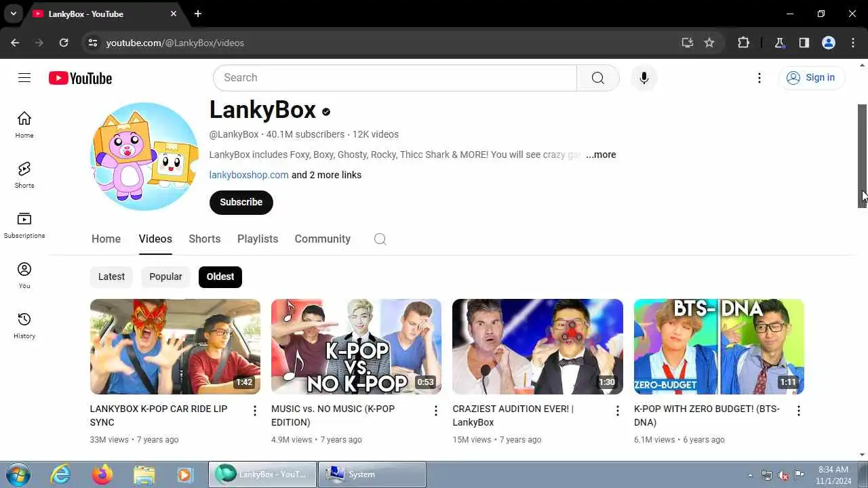Open options for LANKYBOX K-POP CAR RIDE video

255,411
